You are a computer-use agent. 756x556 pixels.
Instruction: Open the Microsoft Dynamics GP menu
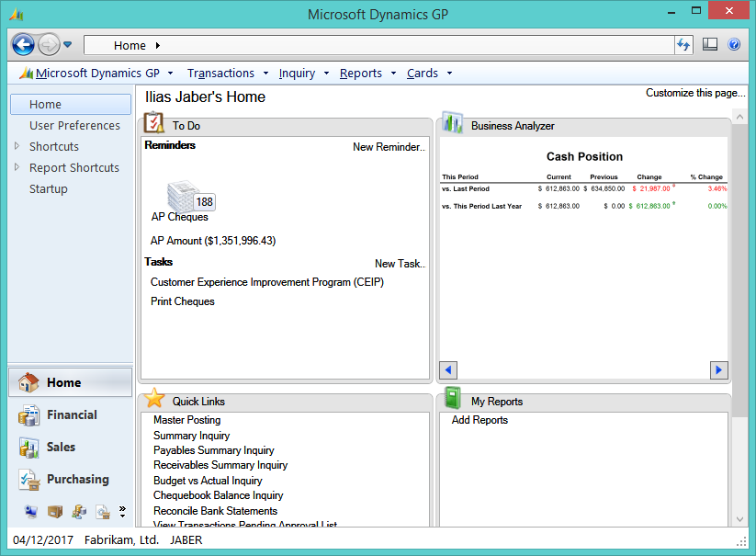pyautogui.click(x=97, y=74)
